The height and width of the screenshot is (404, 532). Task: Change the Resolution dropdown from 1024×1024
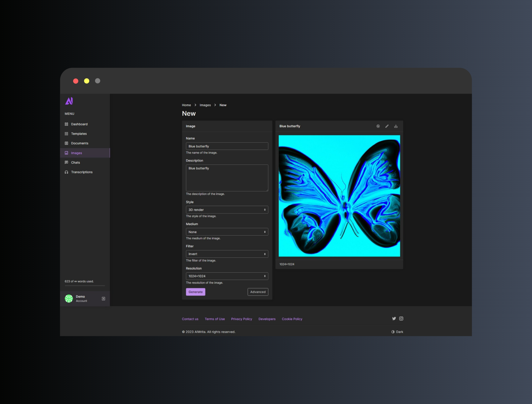coord(227,276)
